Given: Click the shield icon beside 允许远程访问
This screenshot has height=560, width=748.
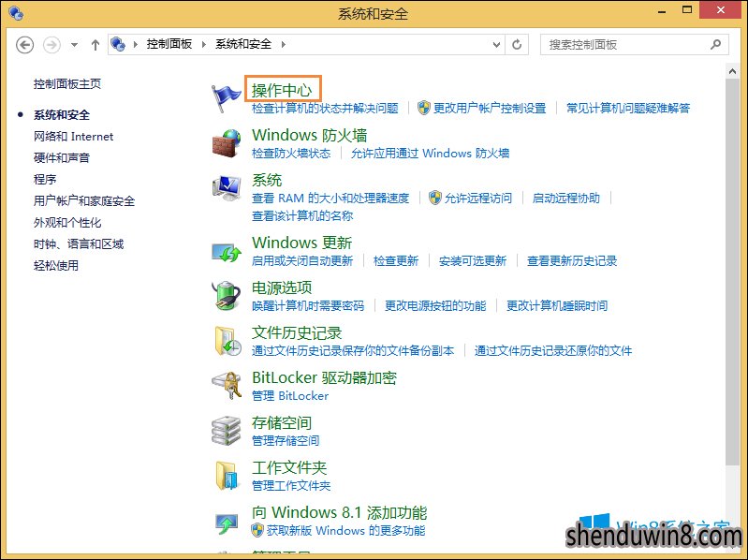Looking at the screenshot, I should 434,198.
